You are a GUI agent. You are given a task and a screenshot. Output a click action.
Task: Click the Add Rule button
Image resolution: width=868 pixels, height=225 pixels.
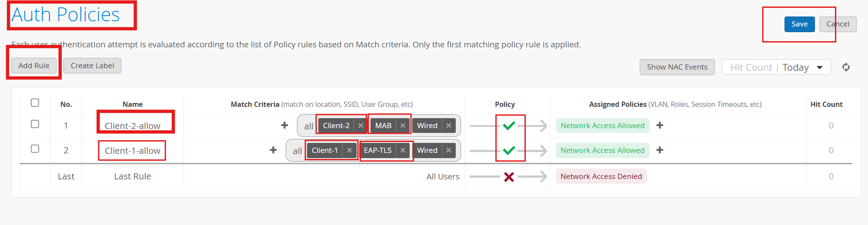[34, 66]
